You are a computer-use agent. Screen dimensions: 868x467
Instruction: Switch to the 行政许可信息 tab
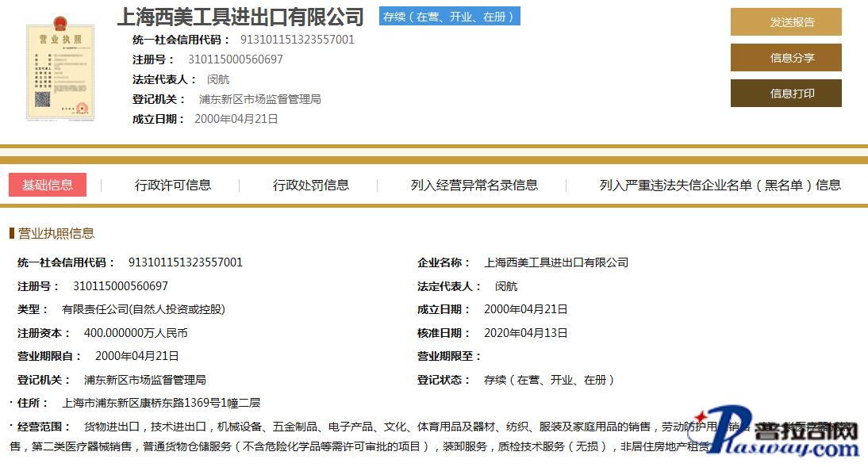click(173, 185)
